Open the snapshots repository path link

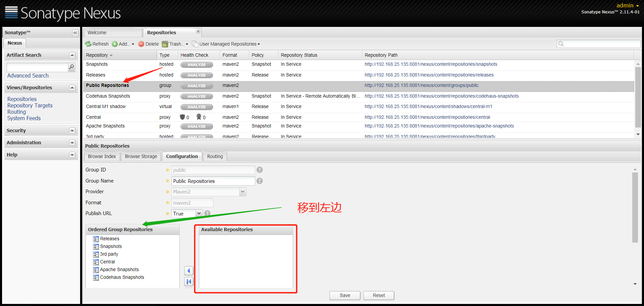tap(431, 64)
